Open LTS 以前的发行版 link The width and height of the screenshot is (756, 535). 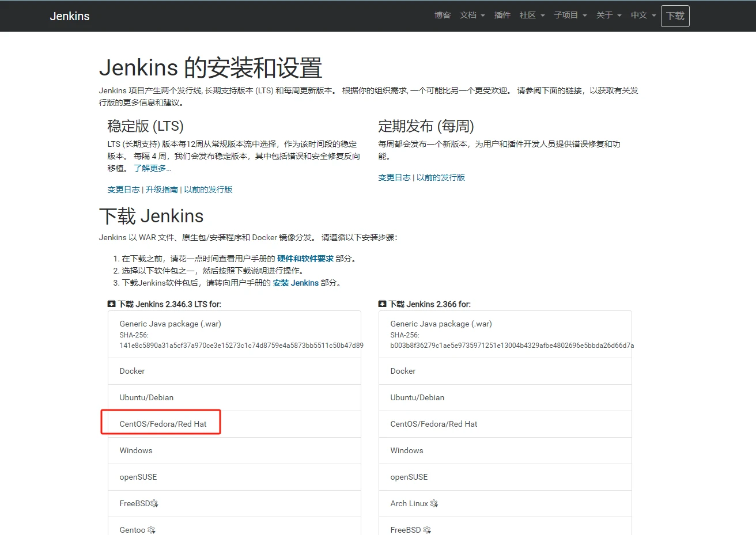point(208,189)
